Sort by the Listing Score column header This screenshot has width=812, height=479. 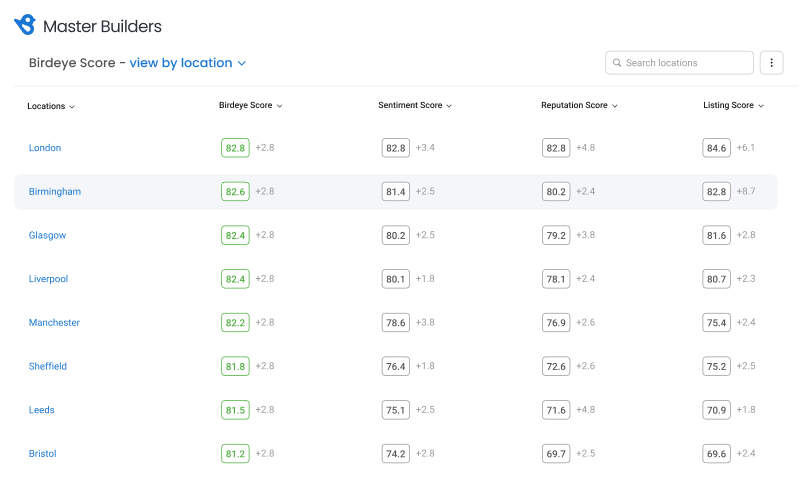(x=733, y=105)
